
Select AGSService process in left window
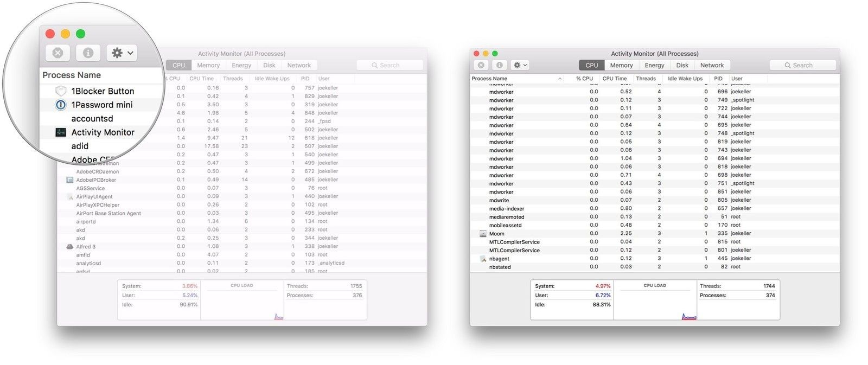(x=242, y=188)
